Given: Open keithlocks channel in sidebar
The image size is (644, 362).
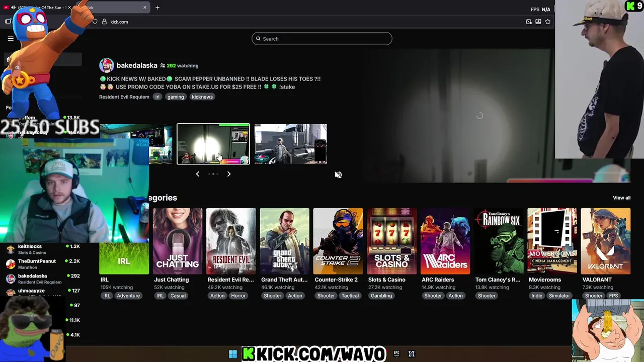Looking at the screenshot, I should [x=43, y=249].
